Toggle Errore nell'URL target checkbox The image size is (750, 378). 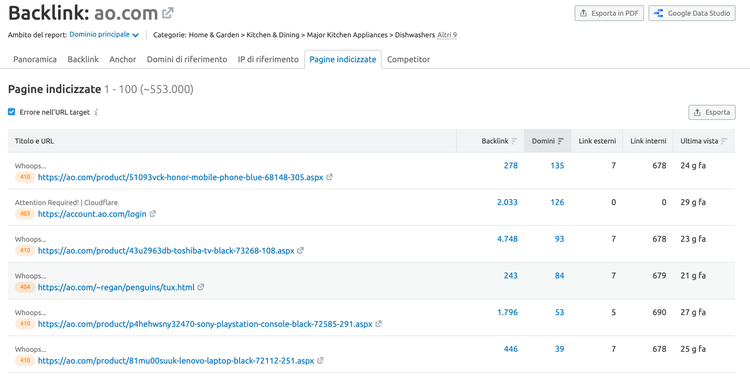point(11,112)
